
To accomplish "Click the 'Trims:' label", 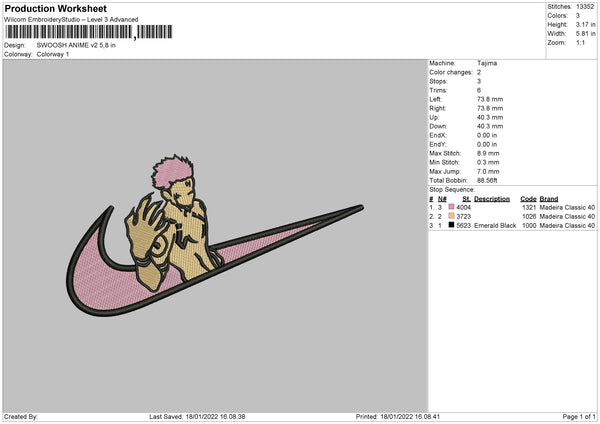I will [438, 90].
